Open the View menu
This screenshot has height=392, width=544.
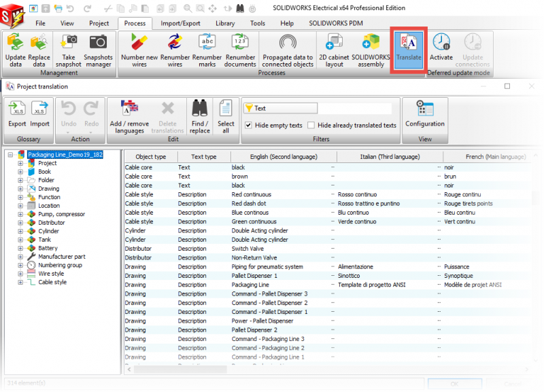67,23
